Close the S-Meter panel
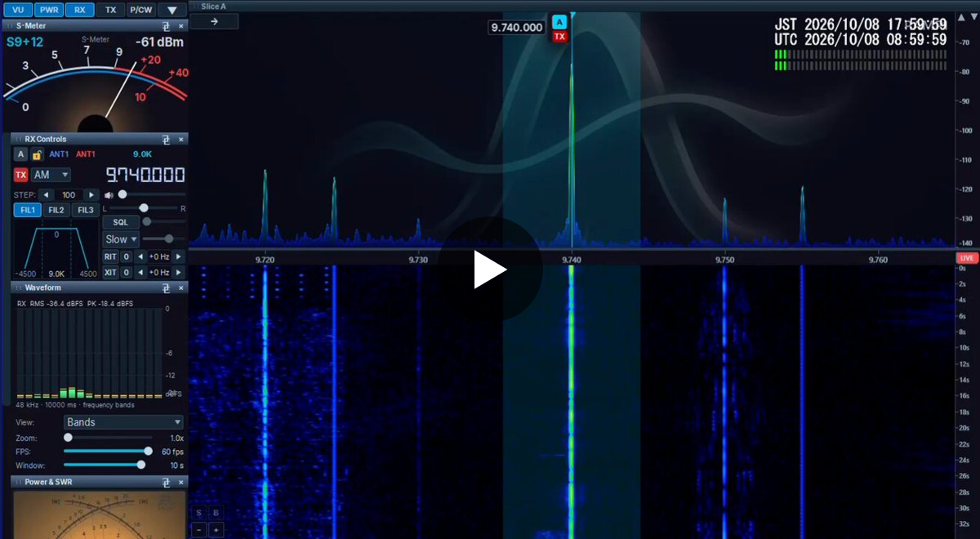 (x=181, y=25)
